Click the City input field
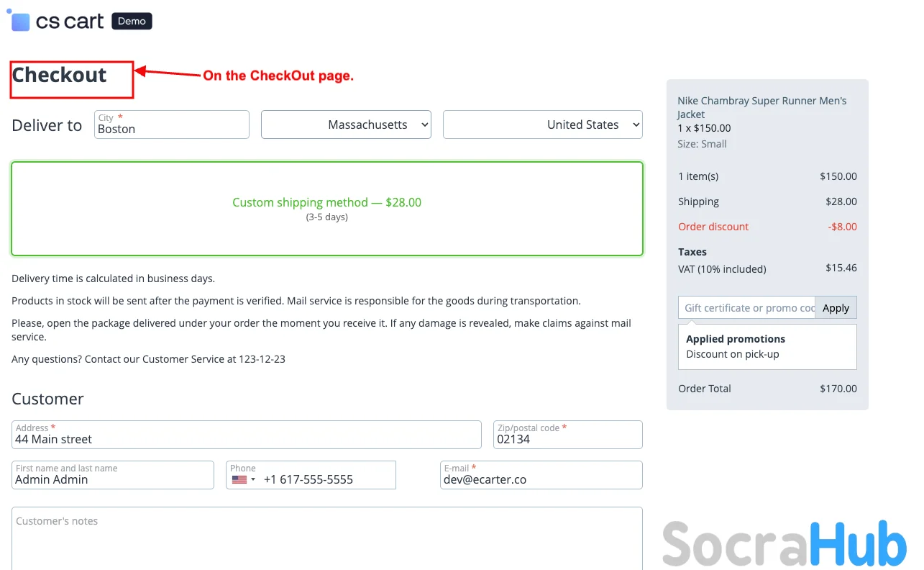The height and width of the screenshot is (570, 924). [171, 129]
